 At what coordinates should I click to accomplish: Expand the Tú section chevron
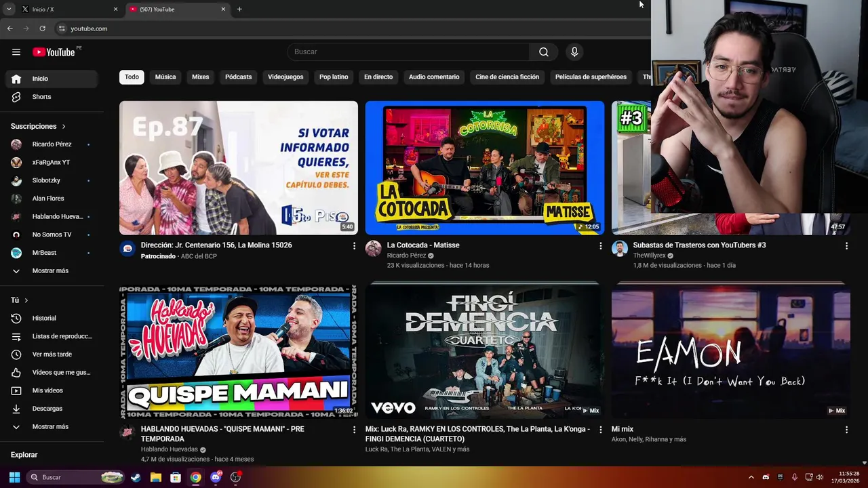coord(26,300)
